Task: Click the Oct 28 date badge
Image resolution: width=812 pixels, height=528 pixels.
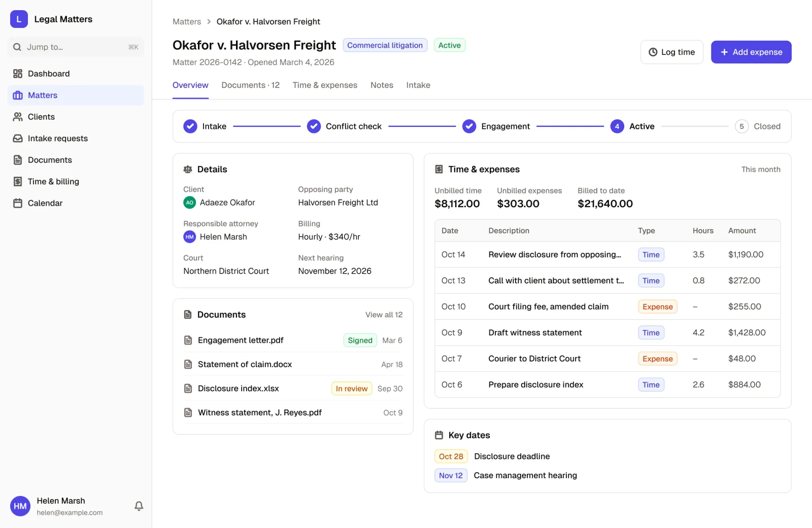Action: (x=451, y=456)
